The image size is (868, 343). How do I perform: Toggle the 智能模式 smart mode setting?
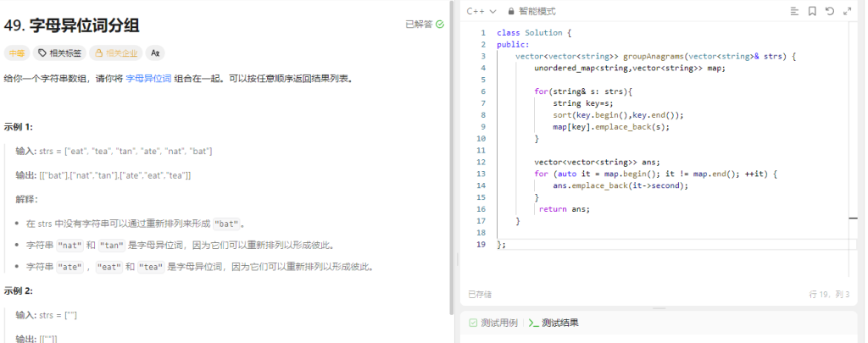pos(537,11)
